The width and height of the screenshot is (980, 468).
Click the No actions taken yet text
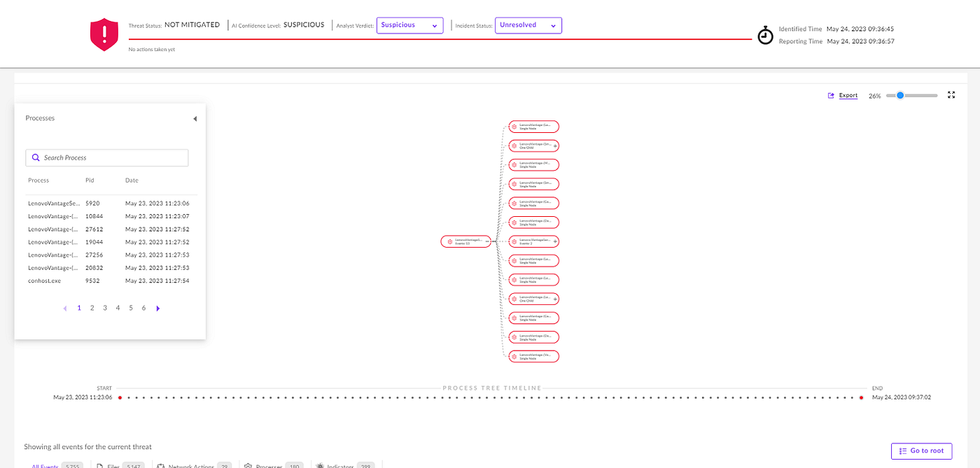[152, 50]
